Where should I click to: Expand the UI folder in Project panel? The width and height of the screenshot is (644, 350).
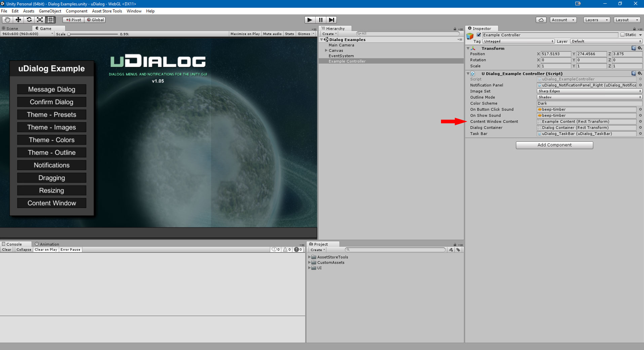tap(310, 268)
